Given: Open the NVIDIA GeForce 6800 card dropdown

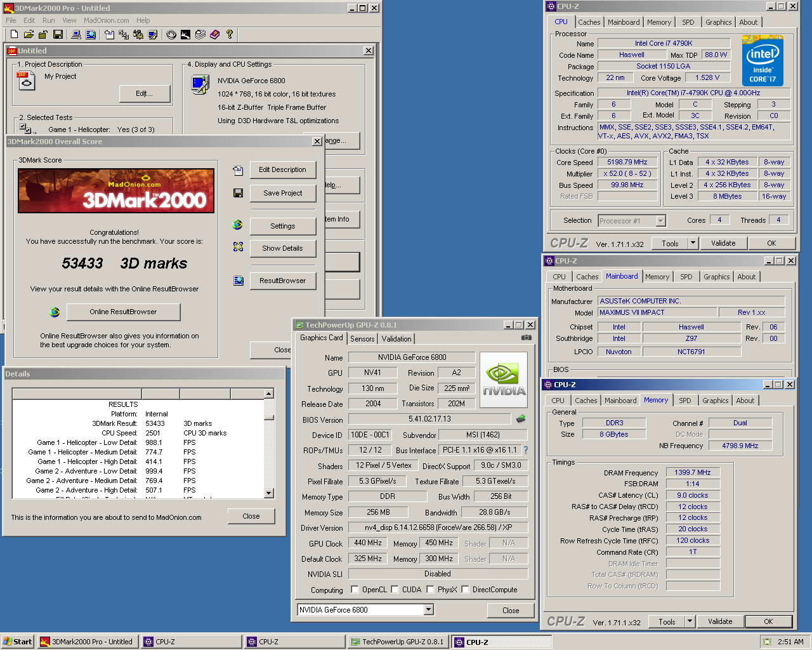Looking at the screenshot, I should [x=429, y=610].
